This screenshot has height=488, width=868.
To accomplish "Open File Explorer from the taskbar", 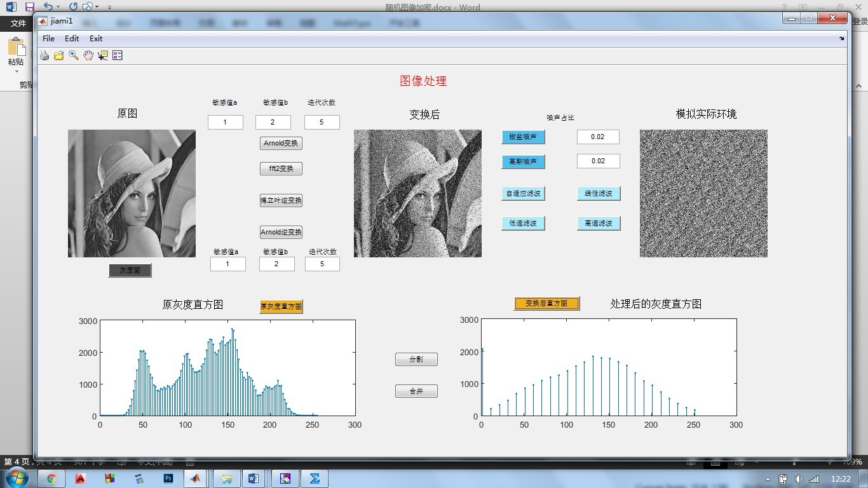I will [x=226, y=478].
